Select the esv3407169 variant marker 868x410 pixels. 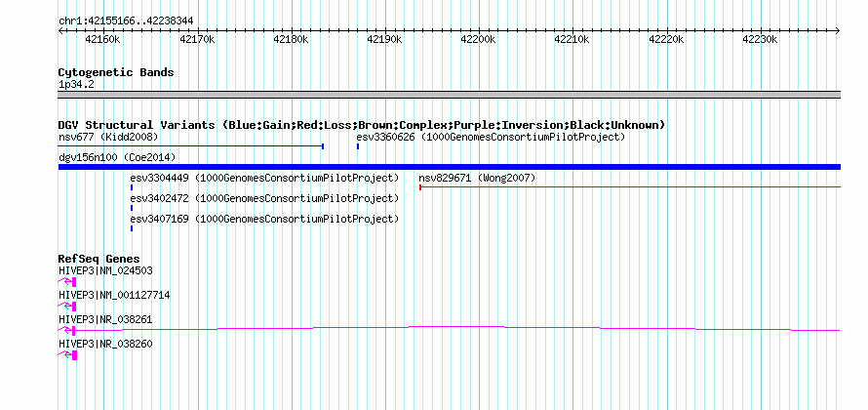click(x=132, y=228)
